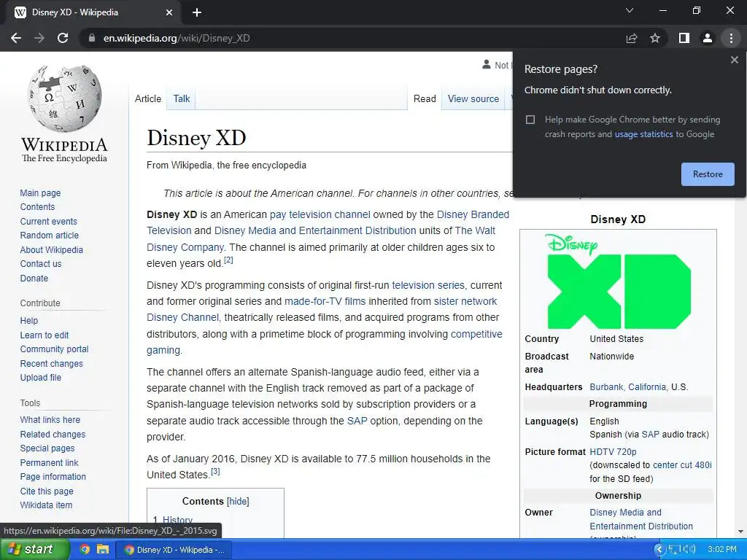Close the Disney XD Wikipedia tab
747x560 pixels.
click(169, 12)
